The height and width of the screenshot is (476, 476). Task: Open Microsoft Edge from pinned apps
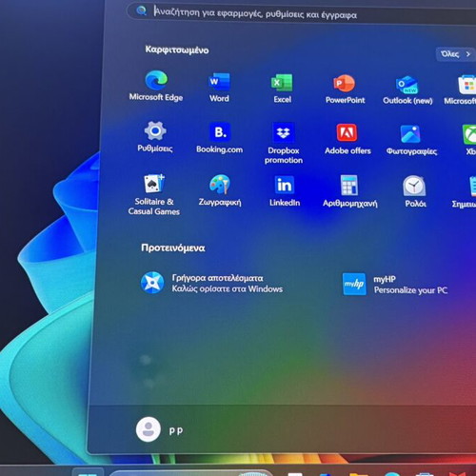[x=156, y=86]
